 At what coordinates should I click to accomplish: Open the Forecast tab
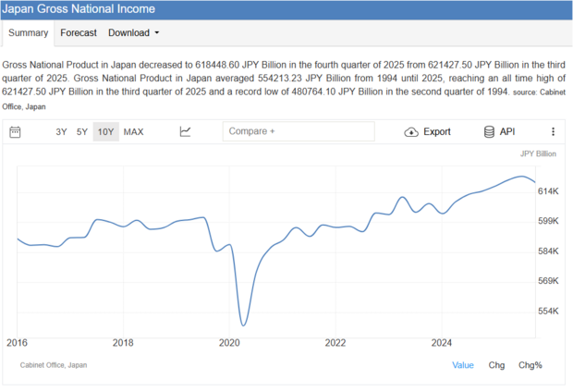pos(79,33)
